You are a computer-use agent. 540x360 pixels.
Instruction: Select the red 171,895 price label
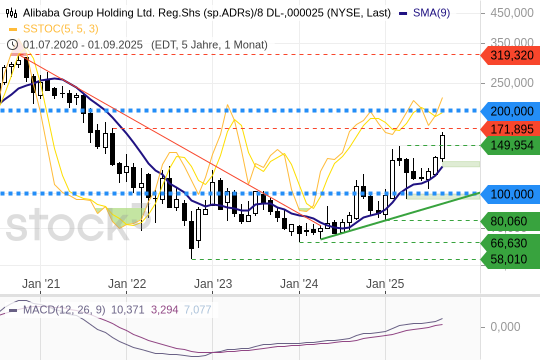(510, 129)
